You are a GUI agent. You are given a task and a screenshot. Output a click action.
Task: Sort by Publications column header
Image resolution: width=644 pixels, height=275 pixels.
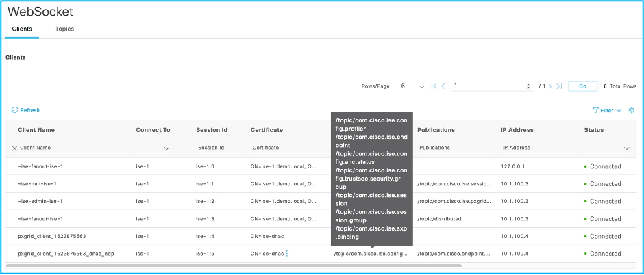point(436,130)
